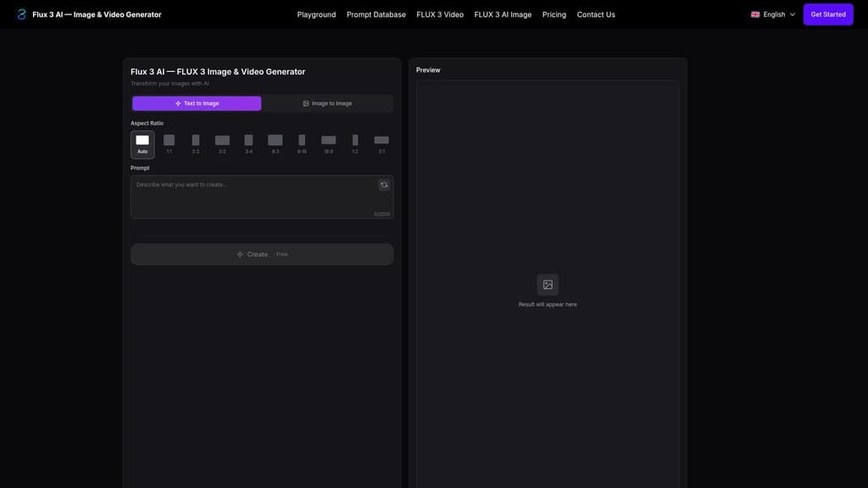Image resolution: width=868 pixels, height=488 pixels.
Task: Switch to the Text to Image tab
Action: pyautogui.click(x=197, y=103)
